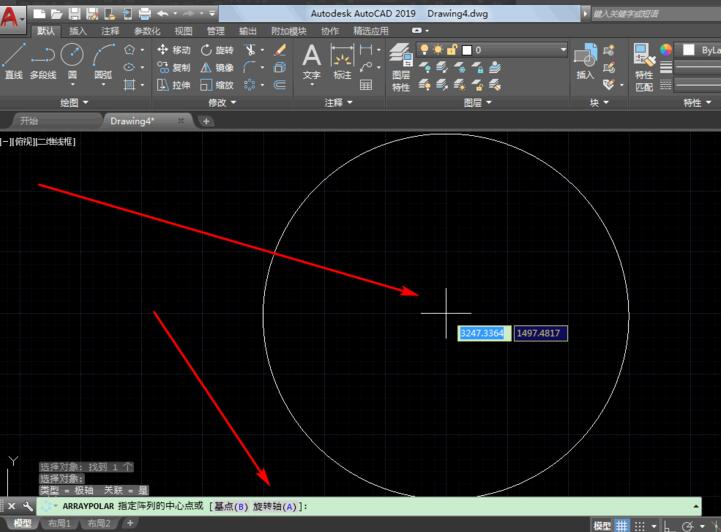Viewport: 721px width, 532px height.
Task: Open the 视图 ribbon tab
Action: point(183,31)
